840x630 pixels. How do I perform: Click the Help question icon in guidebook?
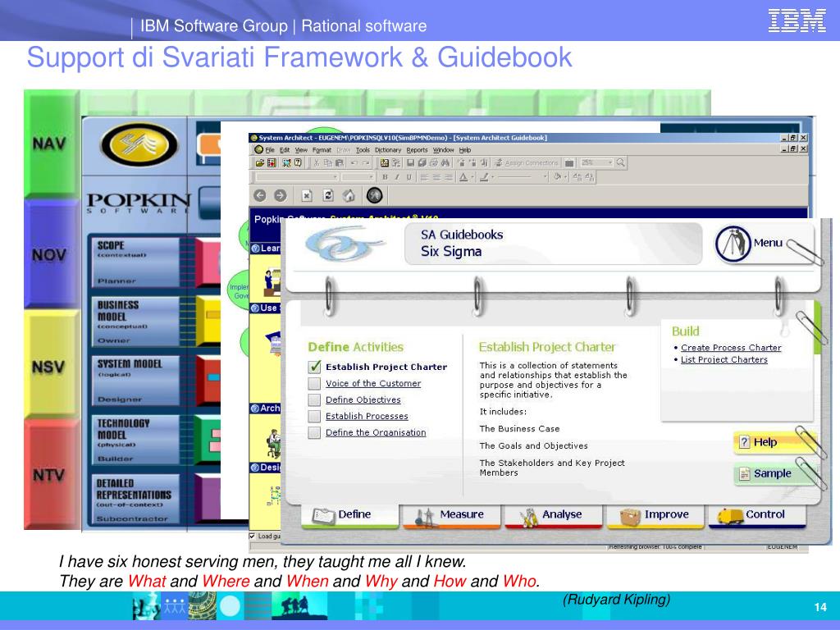tap(744, 442)
